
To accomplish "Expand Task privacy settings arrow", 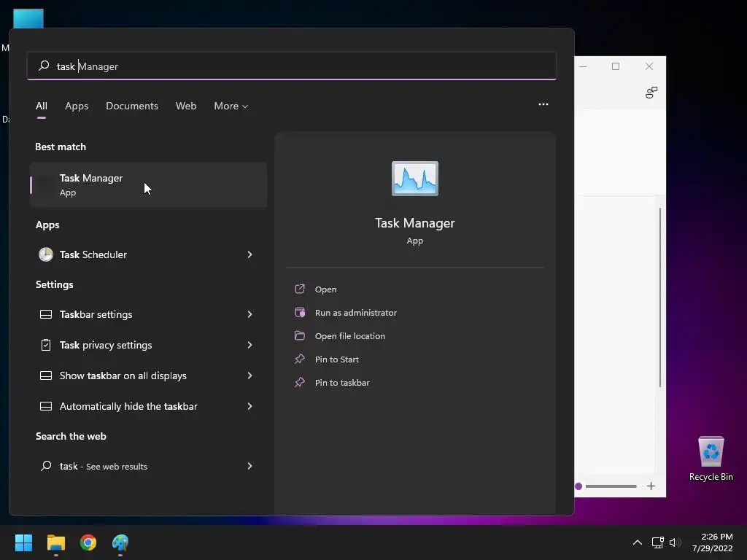I will [249, 345].
